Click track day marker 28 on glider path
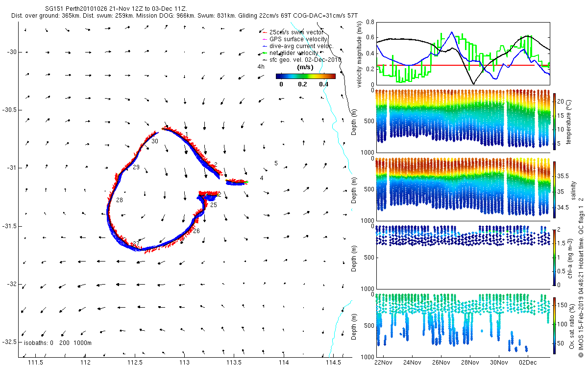This screenshot has width=588, height=368. 120,200
